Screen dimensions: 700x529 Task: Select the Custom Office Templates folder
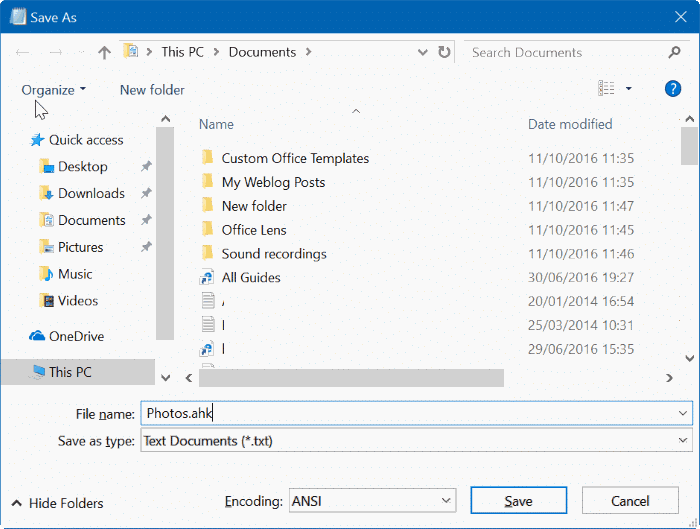pos(295,158)
